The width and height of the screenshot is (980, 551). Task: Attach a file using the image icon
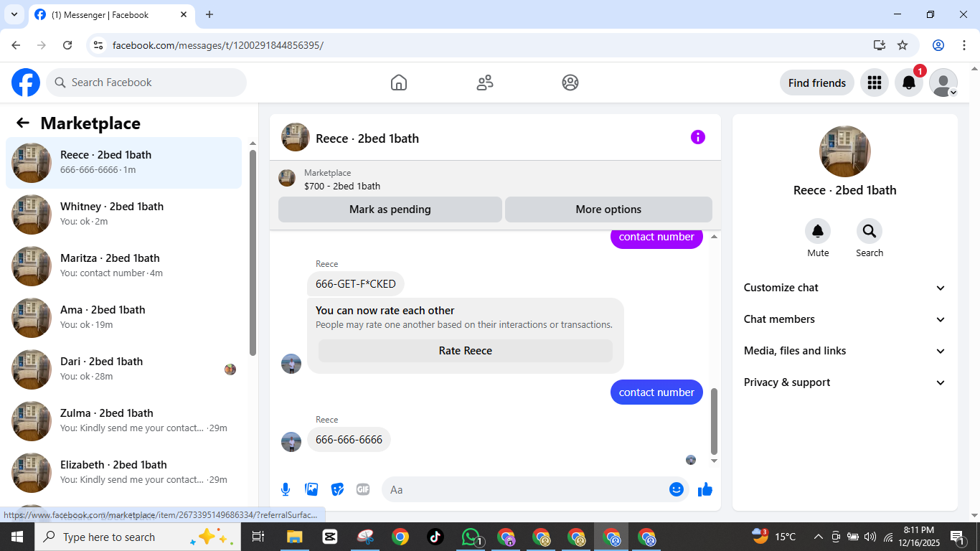(311, 489)
